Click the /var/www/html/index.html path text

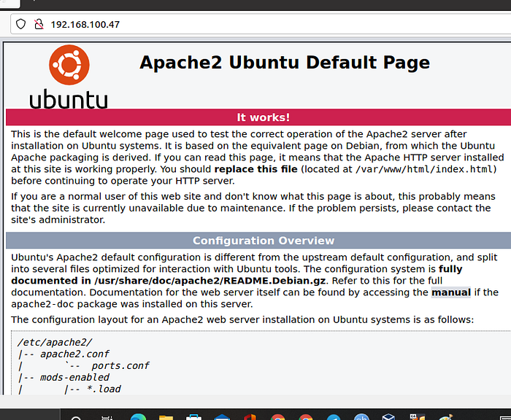pyautogui.click(x=424, y=169)
